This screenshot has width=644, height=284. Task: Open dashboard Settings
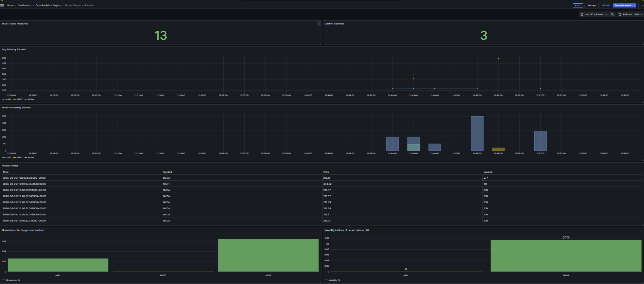(592, 5)
